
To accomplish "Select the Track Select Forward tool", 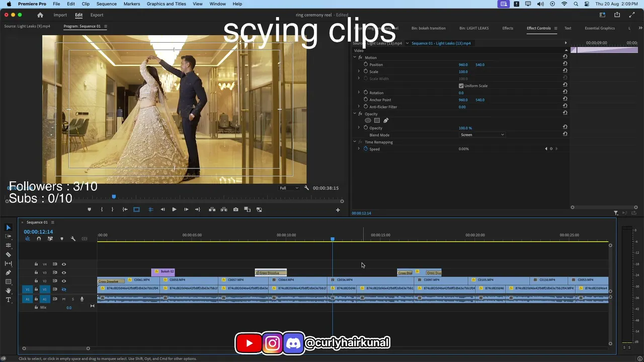I will (8, 236).
